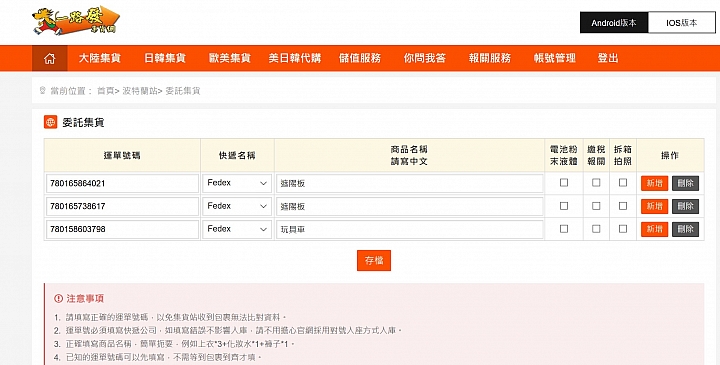The image size is (720, 365).
Task: Open the 美日韓代購 menu
Action: (x=295, y=58)
